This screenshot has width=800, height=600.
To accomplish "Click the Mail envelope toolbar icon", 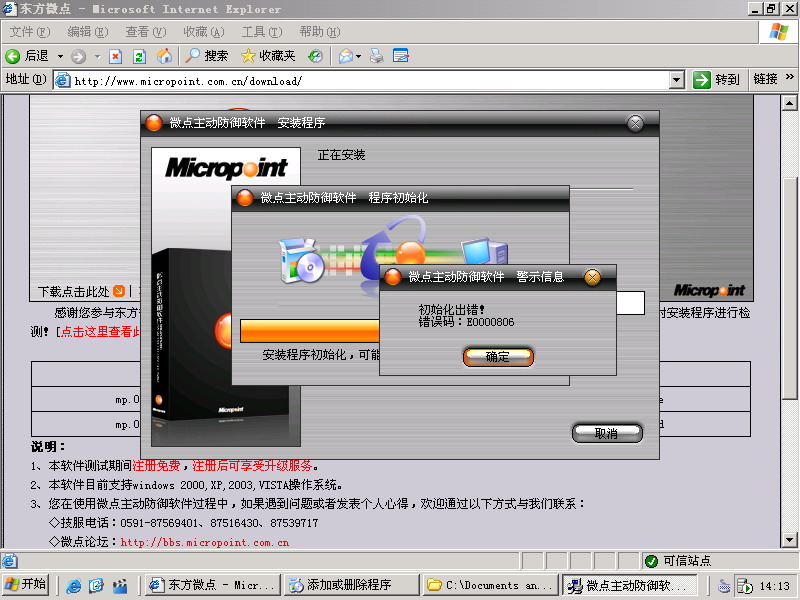I will pyautogui.click(x=345, y=56).
